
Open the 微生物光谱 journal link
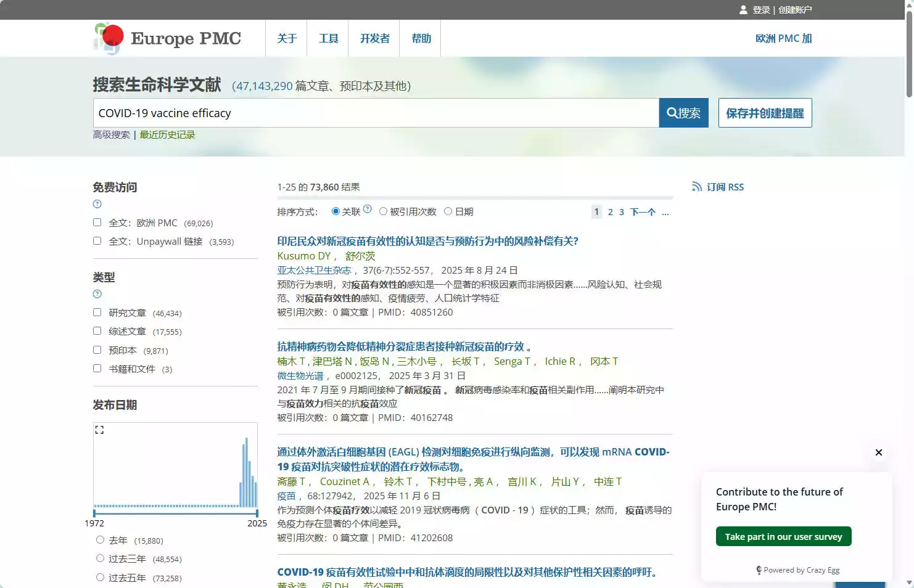pos(300,375)
